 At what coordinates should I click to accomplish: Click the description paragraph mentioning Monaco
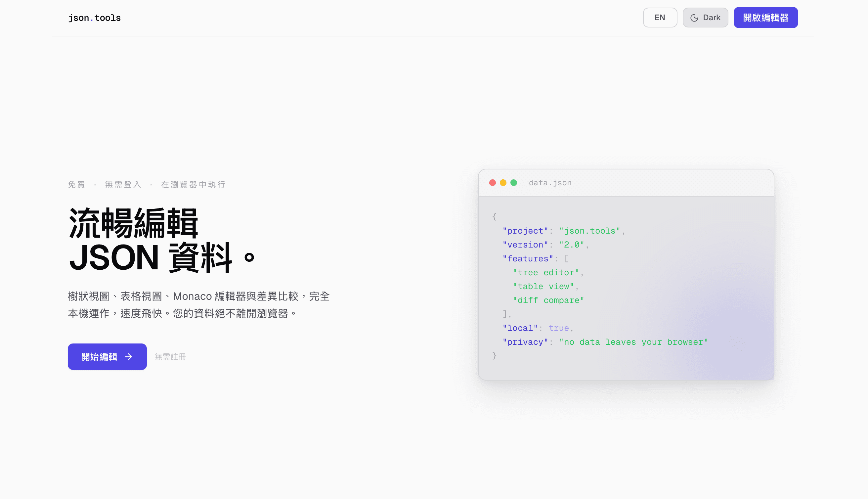pos(199,305)
